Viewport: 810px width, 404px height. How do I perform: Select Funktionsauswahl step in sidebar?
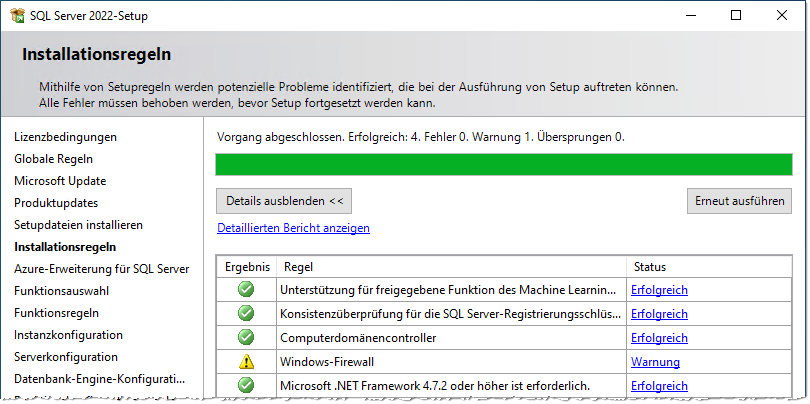pos(62,291)
